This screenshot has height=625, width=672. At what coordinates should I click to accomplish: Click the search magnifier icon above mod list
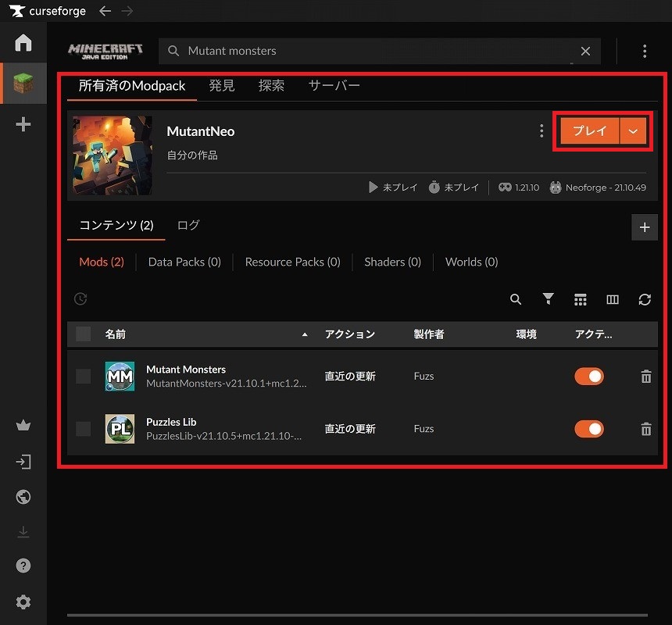coord(516,299)
